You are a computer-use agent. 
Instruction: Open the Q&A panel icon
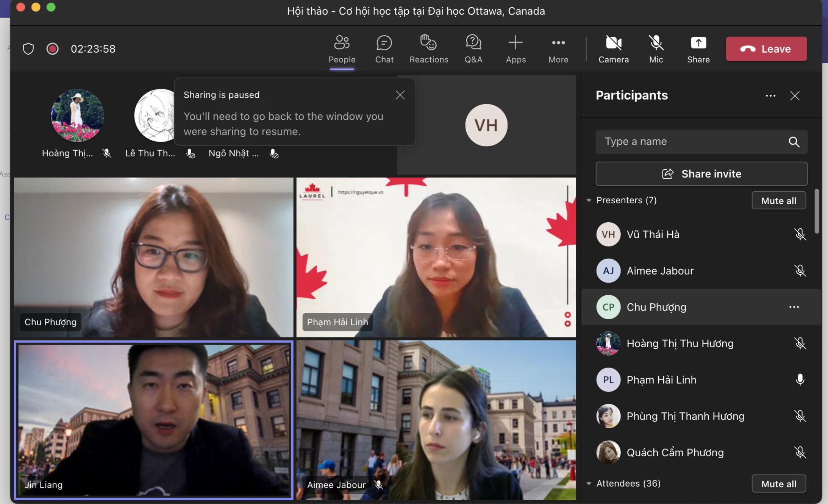click(x=473, y=43)
